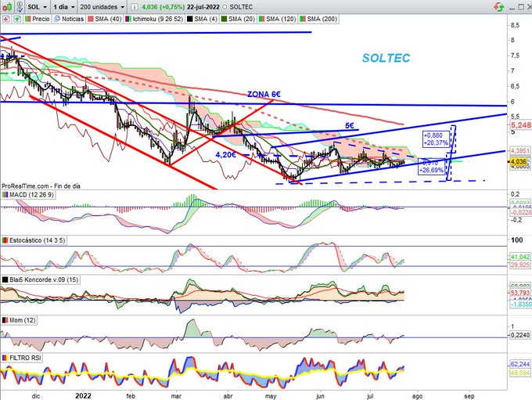Click the 'ZONA 6€' chart annotation
The height and width of the screenshot is (400, 532).
click(x=264, y=95)
